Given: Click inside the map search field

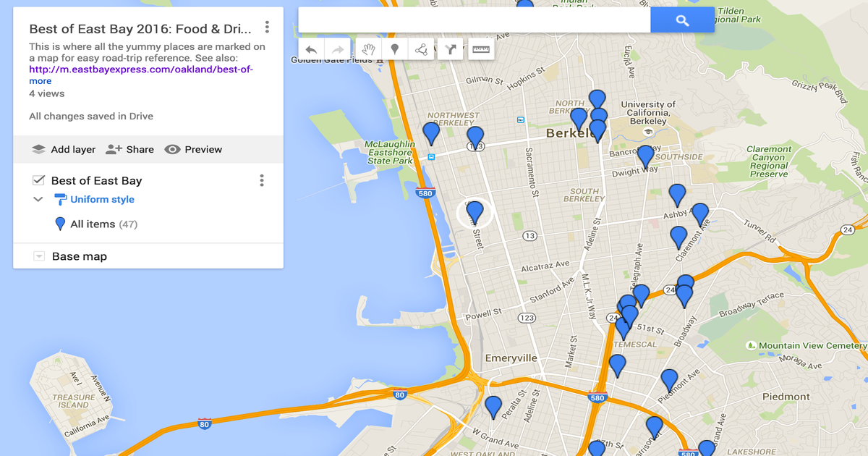Looking at the screenshot, I should tap(474, 20).
